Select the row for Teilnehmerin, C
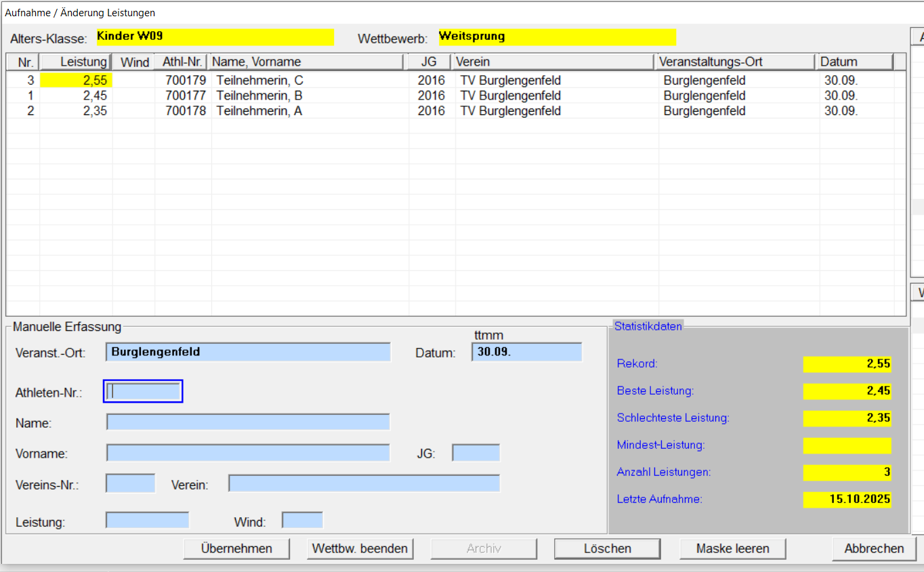 click(259, 81)
